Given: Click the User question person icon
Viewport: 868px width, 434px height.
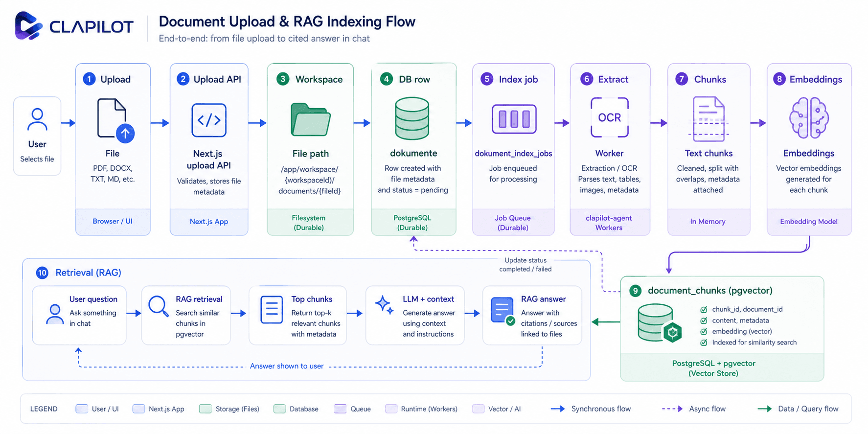Looking at the screenshot, I should coord(55,314).
